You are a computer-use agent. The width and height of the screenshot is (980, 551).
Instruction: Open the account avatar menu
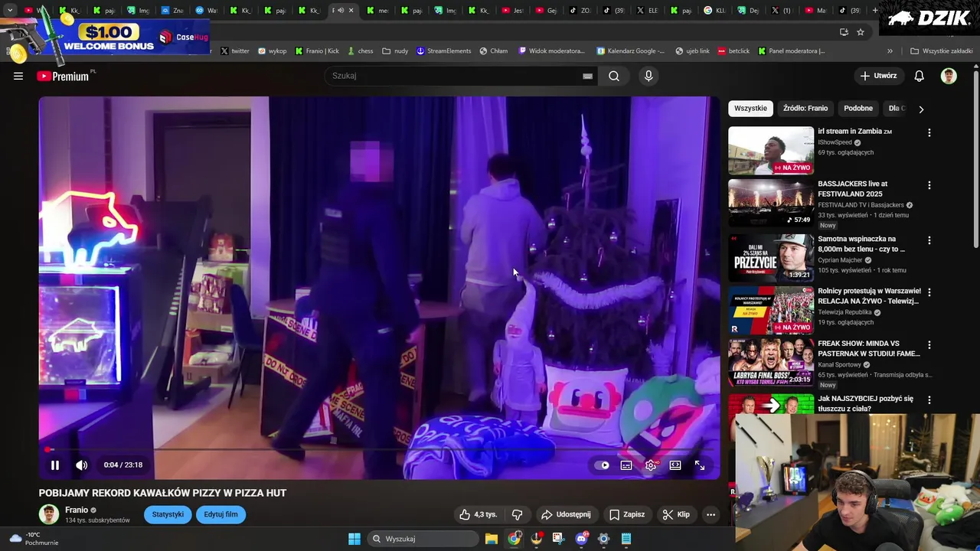pos(949,76)
